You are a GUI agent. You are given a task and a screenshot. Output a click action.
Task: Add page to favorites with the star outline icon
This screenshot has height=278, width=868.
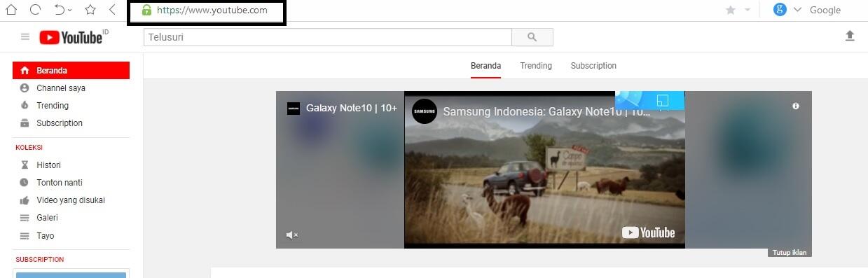click(x=90, y=10)
